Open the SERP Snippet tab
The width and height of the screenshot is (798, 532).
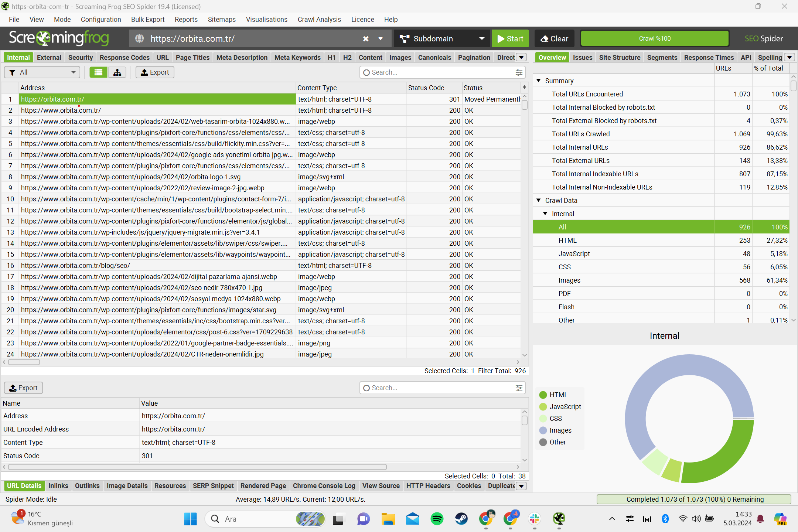[213, 486]
